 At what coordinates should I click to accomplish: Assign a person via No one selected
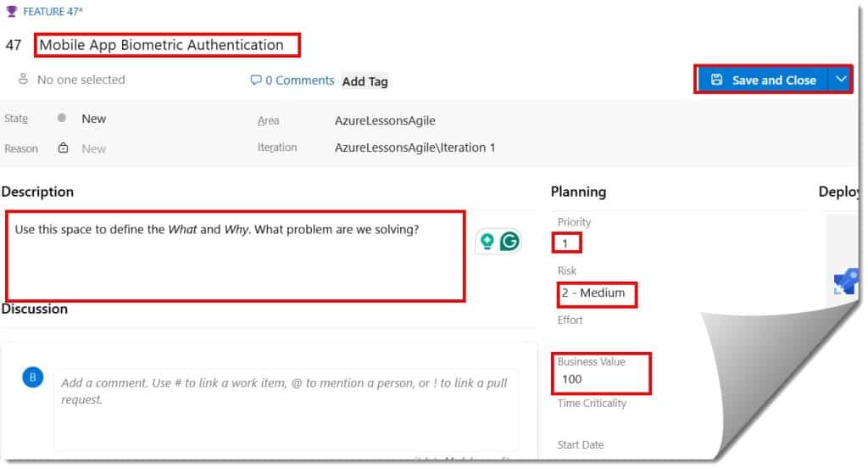81,80
